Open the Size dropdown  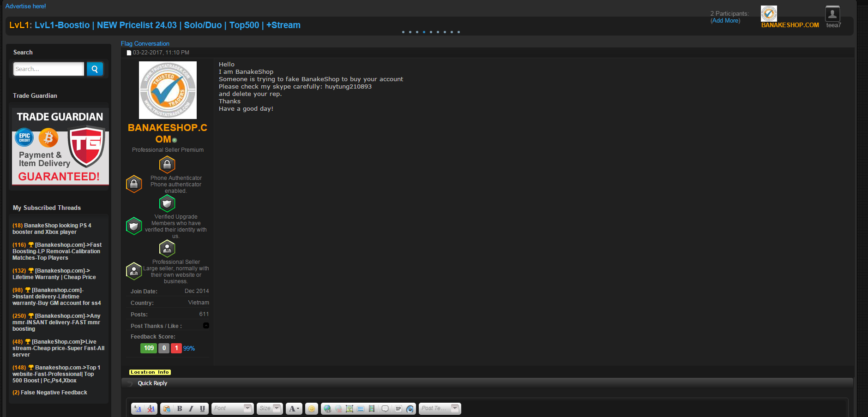point(270,409)
